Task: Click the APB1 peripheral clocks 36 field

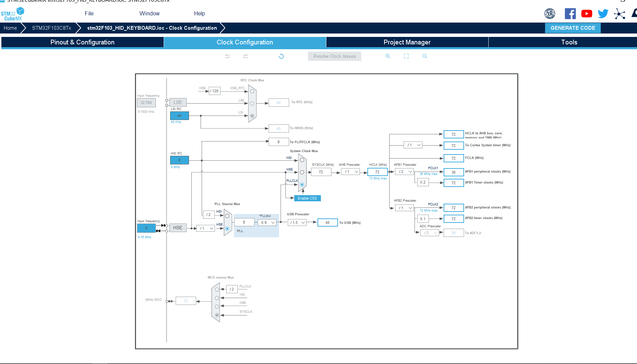Action: [x=453, y=172]
